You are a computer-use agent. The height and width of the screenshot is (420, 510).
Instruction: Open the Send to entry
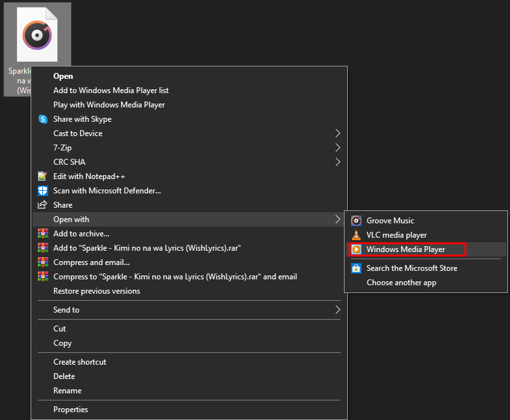click(190, 310)
